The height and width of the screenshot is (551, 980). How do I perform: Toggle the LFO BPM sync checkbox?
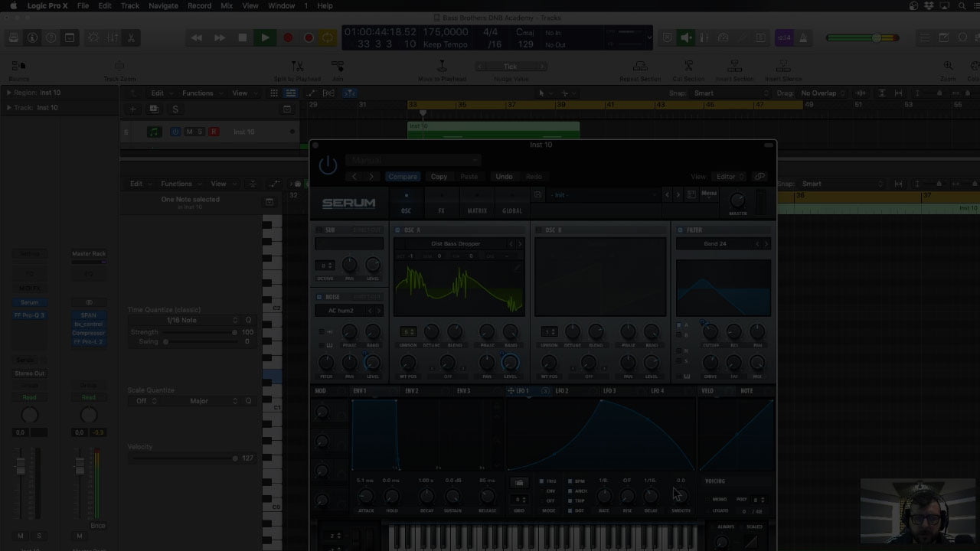tap(570, 481)
